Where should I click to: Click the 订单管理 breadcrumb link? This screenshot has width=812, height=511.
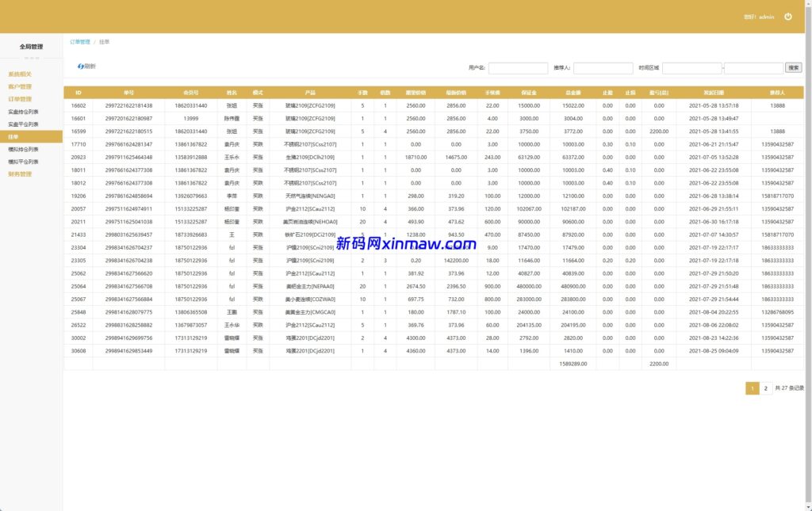[x=79, y=41]
